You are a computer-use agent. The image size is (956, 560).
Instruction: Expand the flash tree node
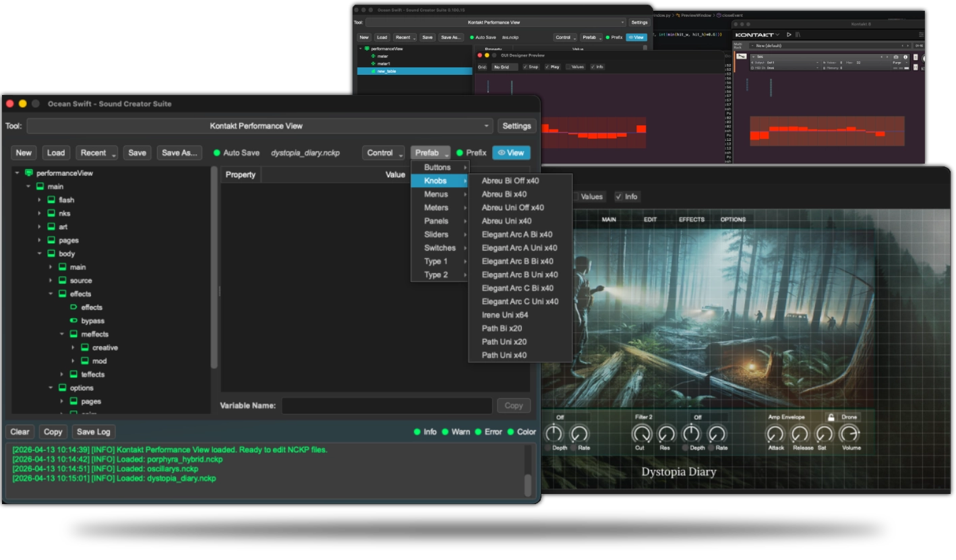click(40, 200)
